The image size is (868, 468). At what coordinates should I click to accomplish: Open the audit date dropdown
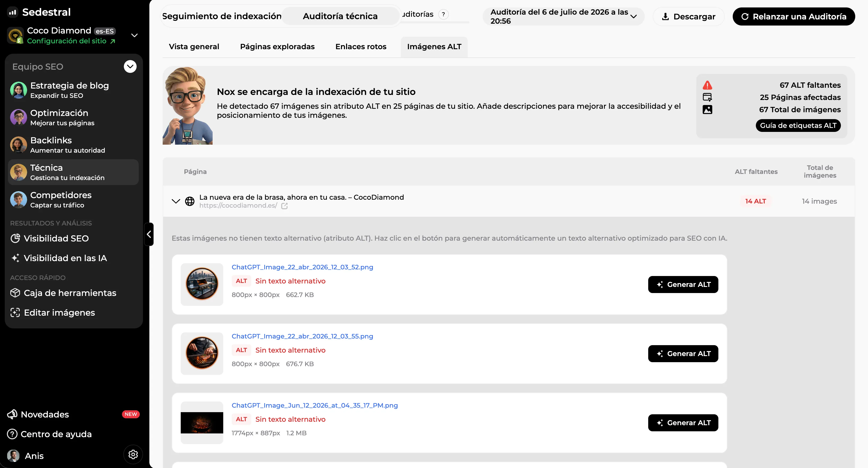563,16
